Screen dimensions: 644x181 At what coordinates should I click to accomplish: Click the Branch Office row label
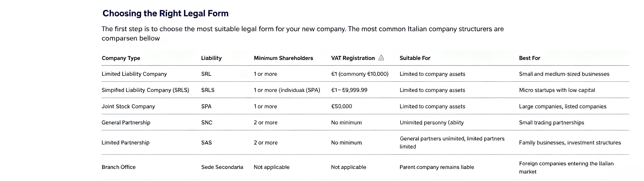(x=119, y=167)
